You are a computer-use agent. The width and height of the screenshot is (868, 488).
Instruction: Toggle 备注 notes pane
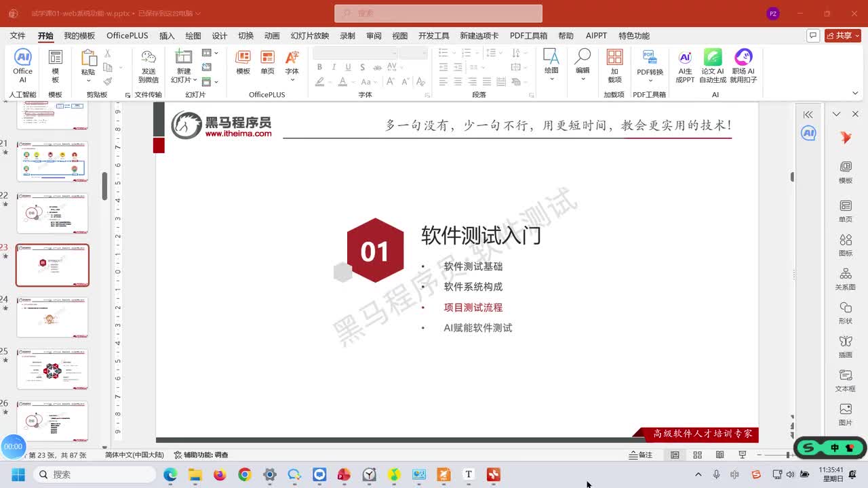point(641,455)
